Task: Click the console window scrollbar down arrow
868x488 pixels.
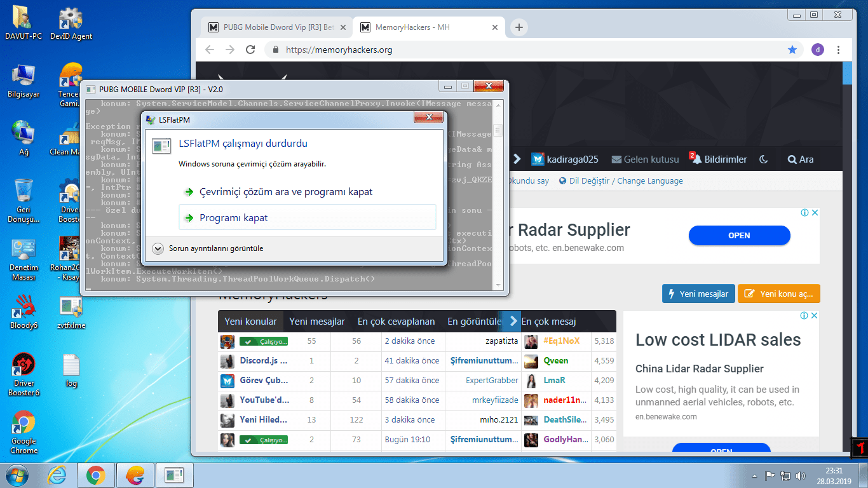Action: point(498,286)
